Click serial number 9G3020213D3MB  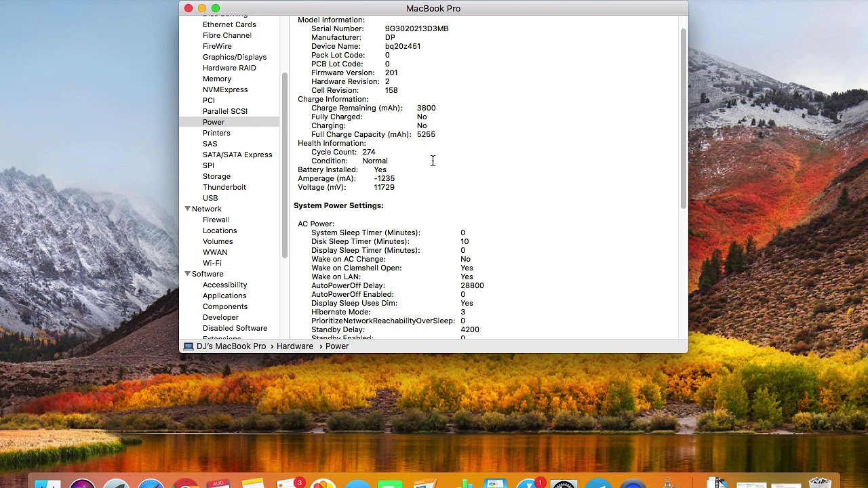[416, 28]
